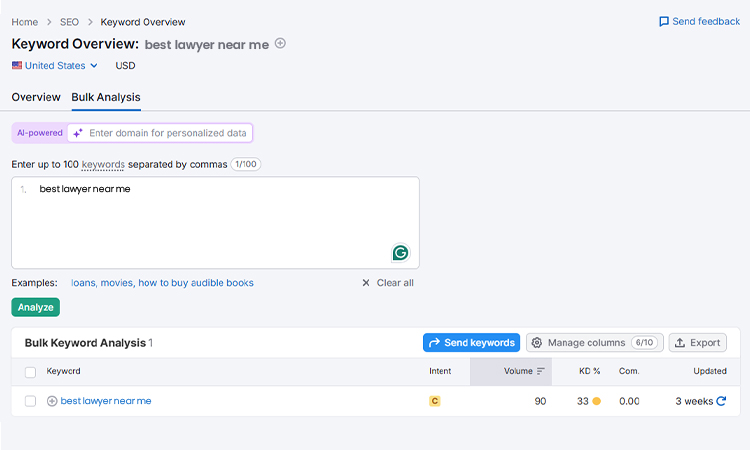Click the '3 weeks' updated value

694,401
